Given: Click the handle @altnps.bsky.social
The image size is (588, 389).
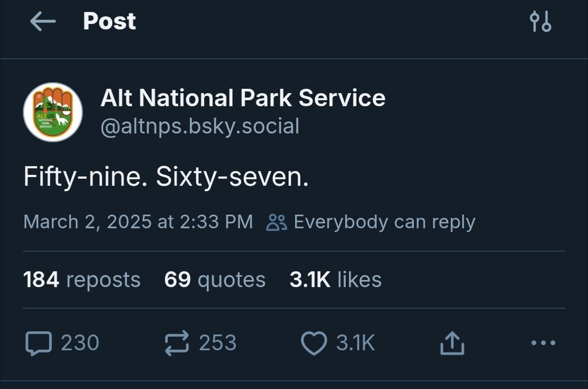Looking at the screenshot, I should [200, 125].
